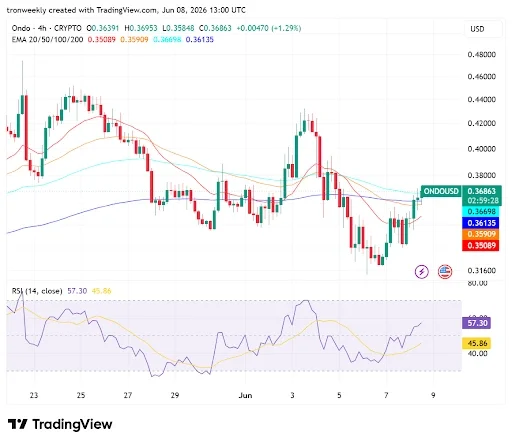This screenshot has height=444, width=512.
Task: Click the 0.48000 price axis label
Action: [x=482, y=55]
